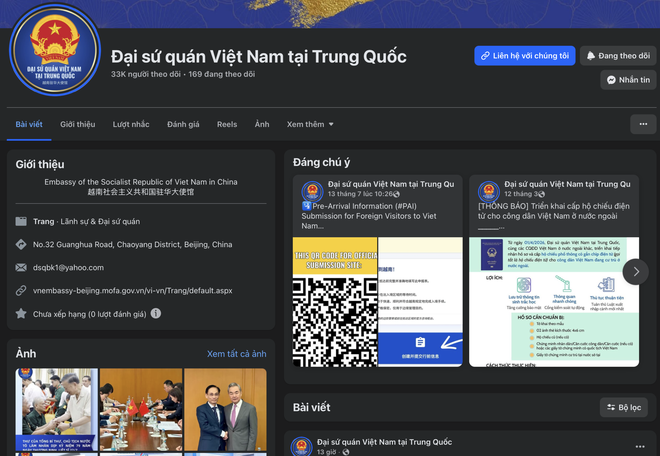Open the three-dot page options menu
The width and height of the screenshot is (660, 456).
(643, 124)
